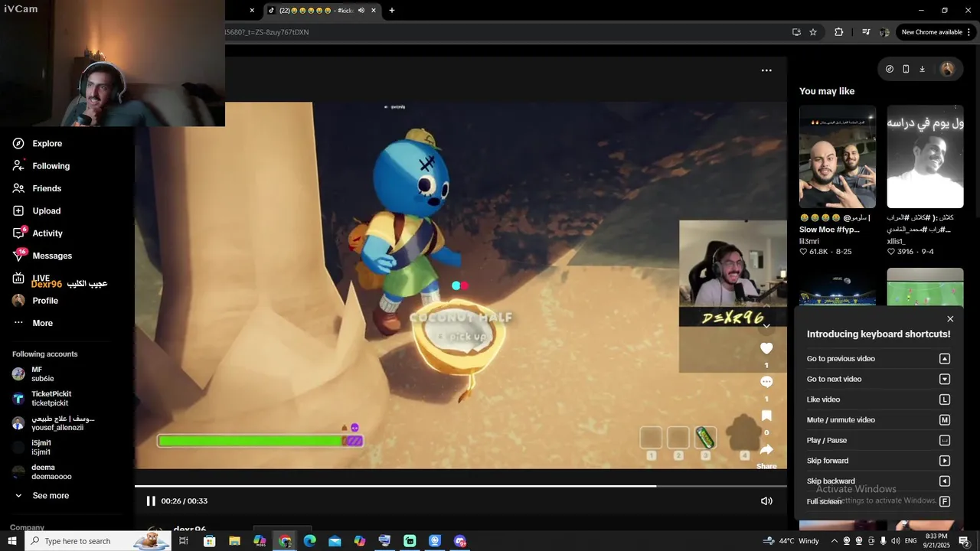Close the TikTok browser tab
This screenshot has width=980, height=551.
coord(374,11)
